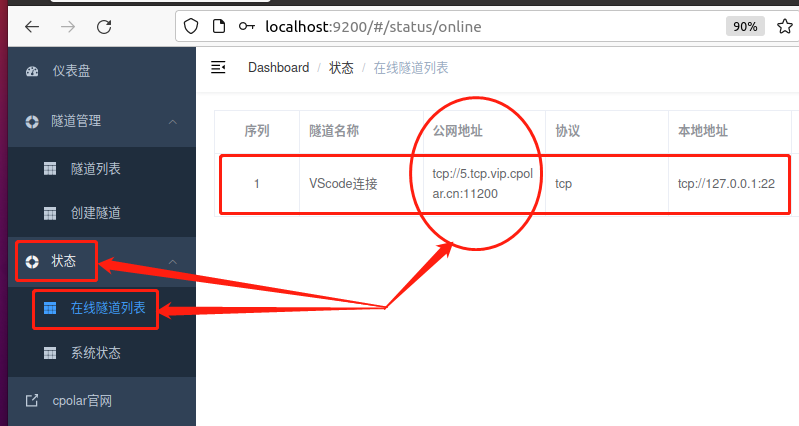Select 在线隧道列表 in the sidebar

point(102,308)
